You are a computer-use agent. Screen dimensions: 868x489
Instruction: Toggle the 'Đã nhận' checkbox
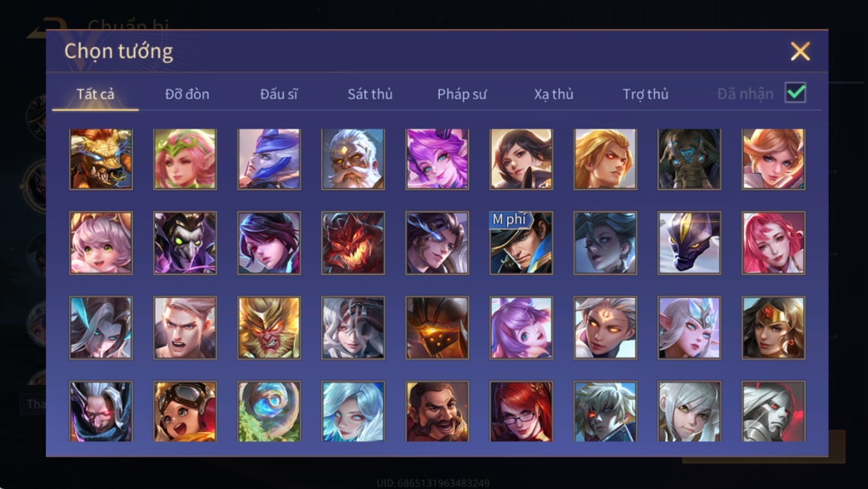point(796,93)
